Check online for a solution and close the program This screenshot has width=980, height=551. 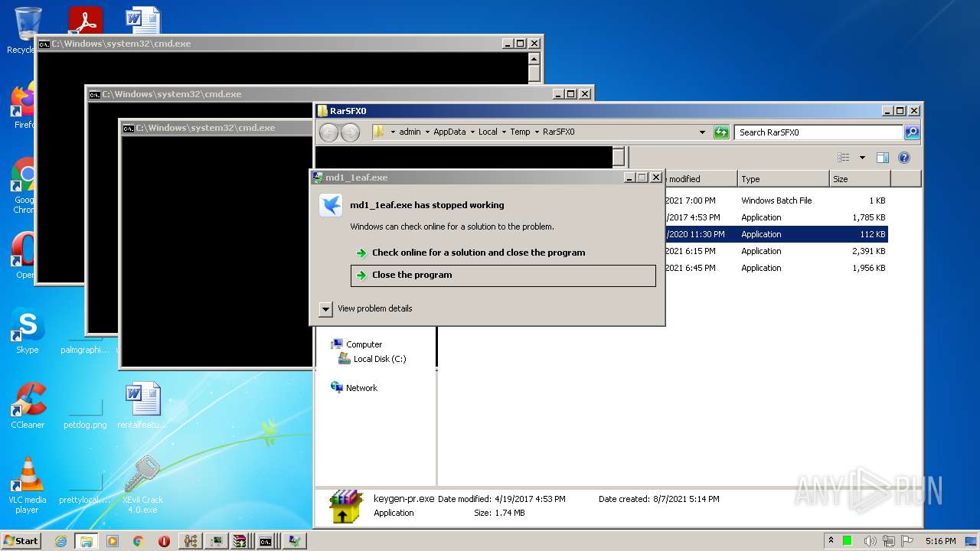pyautogui.click(x=479, y=253)
